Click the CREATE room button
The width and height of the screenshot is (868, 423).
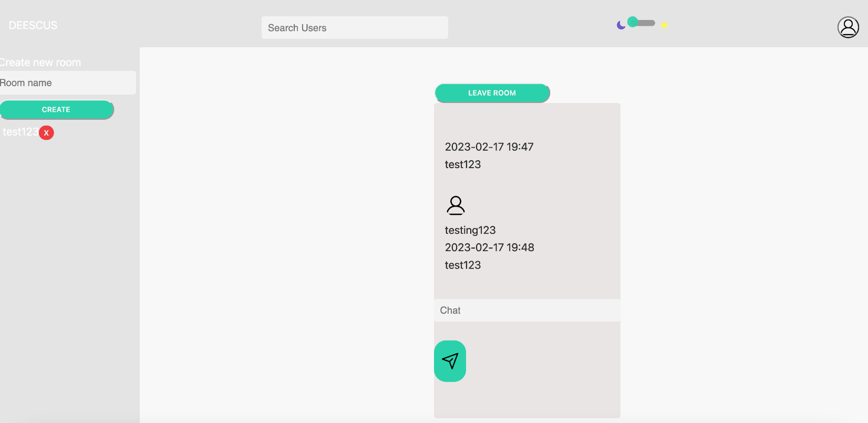(x=56, y=110)
